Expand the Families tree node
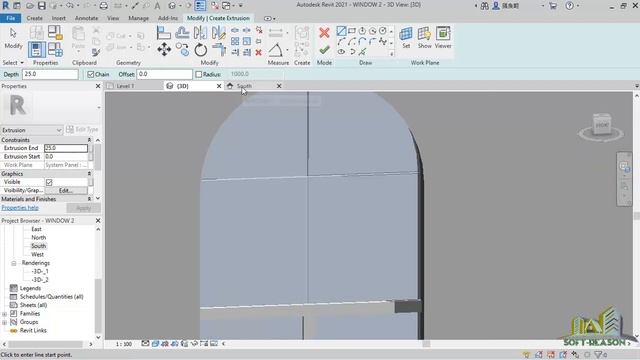 click(x=4, y=314)
